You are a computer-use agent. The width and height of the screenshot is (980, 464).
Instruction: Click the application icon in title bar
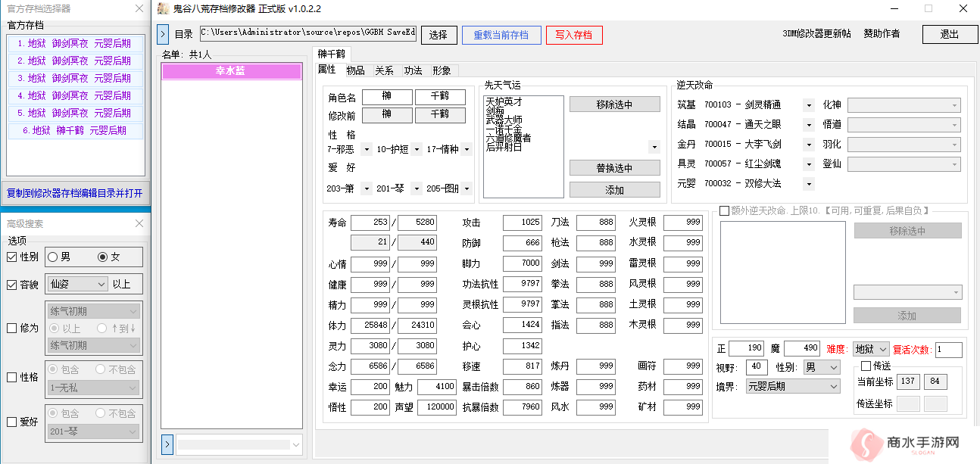164,8
